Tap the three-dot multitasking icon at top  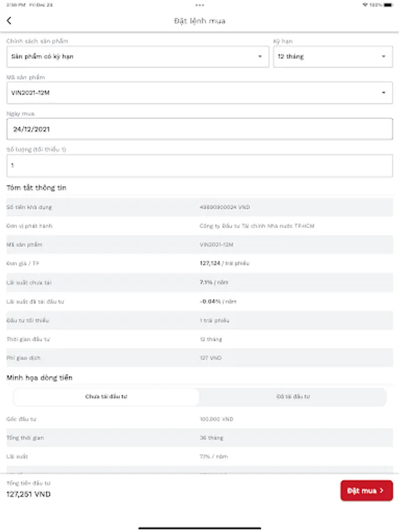199,5
